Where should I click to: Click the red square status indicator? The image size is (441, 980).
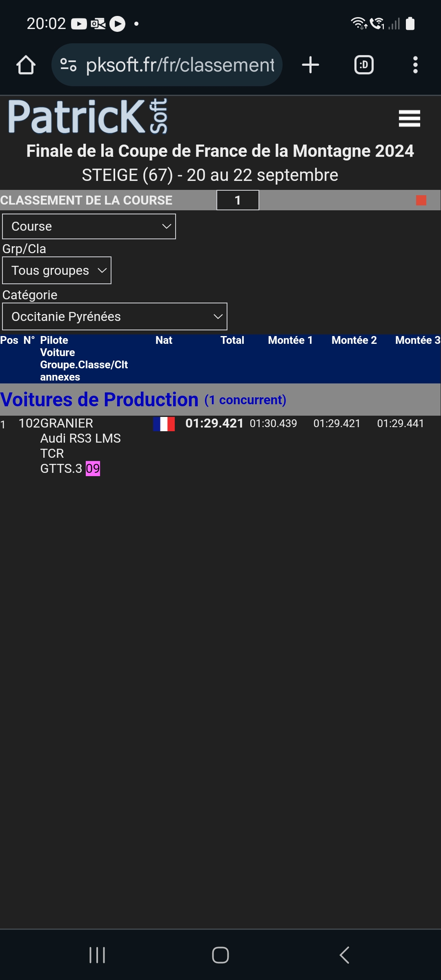pyautogui.click(x=421, y=200)
